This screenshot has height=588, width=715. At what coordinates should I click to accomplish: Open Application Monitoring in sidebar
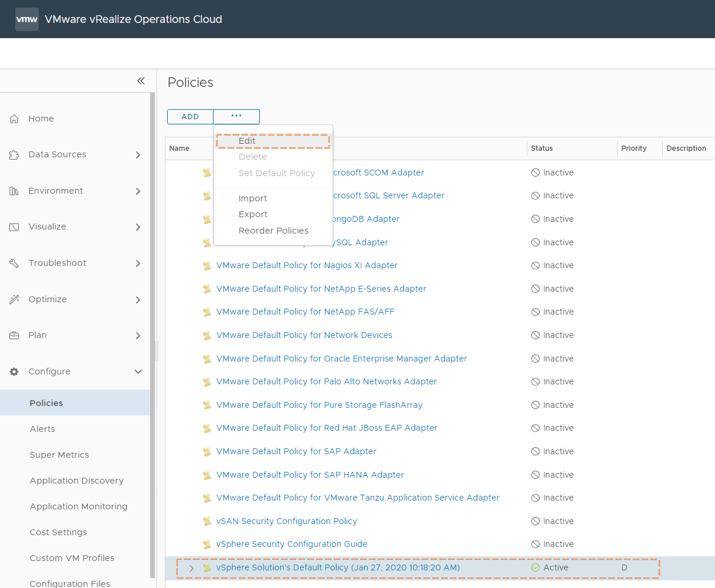coord(79,506)
